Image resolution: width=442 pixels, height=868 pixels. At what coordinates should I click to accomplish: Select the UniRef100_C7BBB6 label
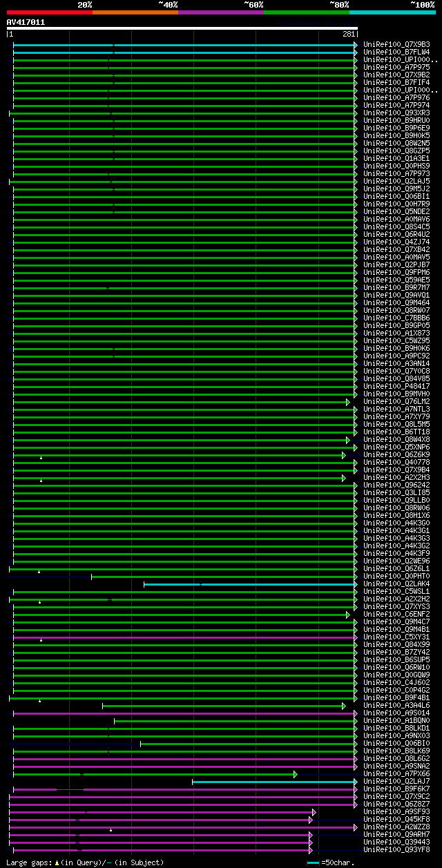[396, 318]
